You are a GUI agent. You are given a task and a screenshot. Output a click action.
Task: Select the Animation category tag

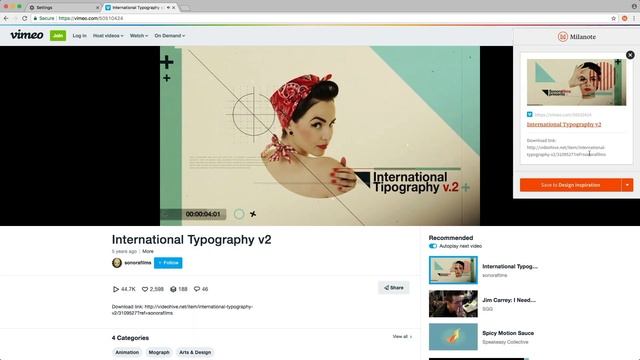127,352
